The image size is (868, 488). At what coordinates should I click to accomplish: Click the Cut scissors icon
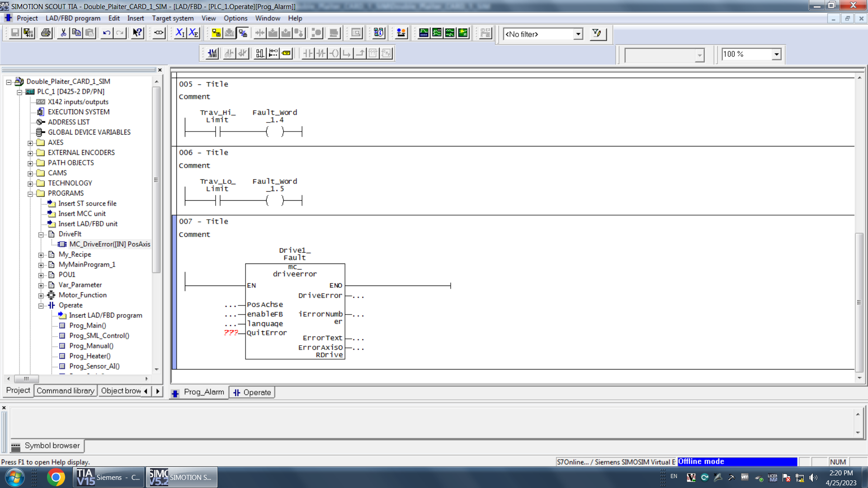(x=63, y=33)
